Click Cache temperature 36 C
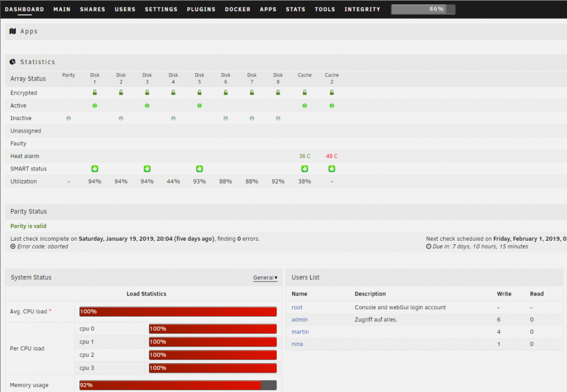567x392 pixels. (304, 156)
